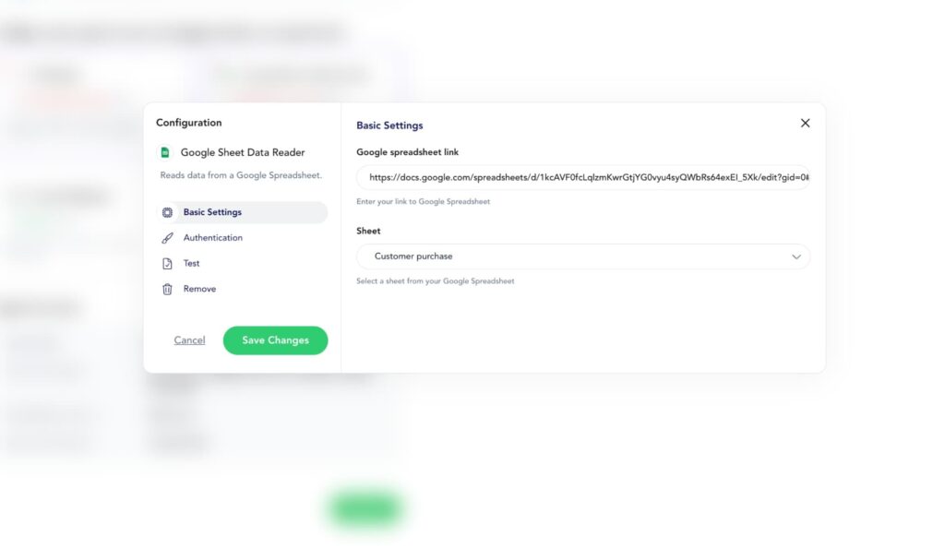Screen dimensions: 945x560
Task: Open the Test section in the sidebar
Action: (x=191, y=263)
